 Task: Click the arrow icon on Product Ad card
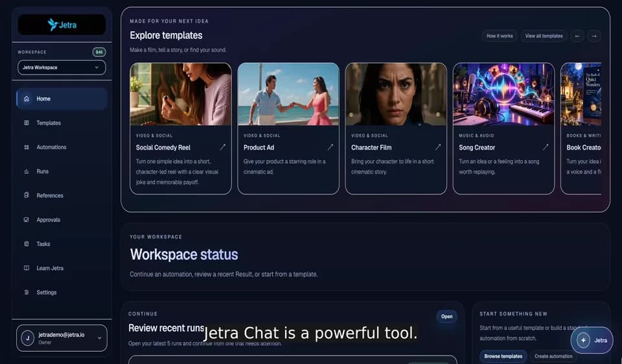[330, 147]
